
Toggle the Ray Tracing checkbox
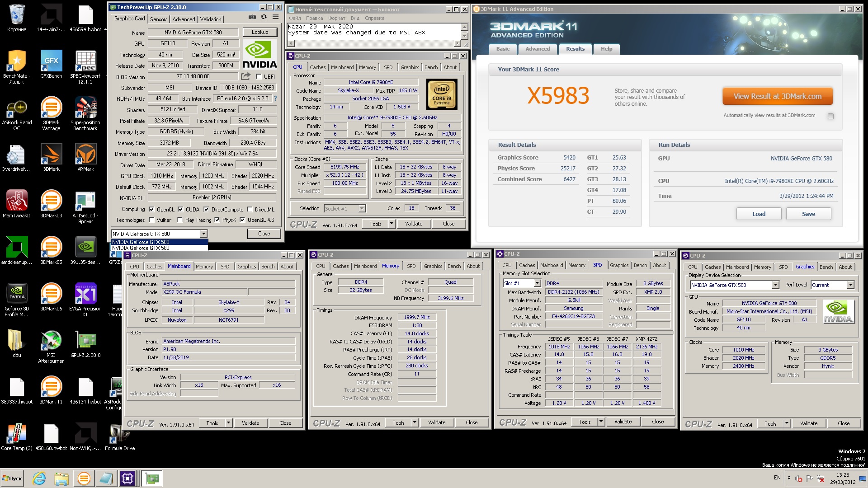(180, 220)
